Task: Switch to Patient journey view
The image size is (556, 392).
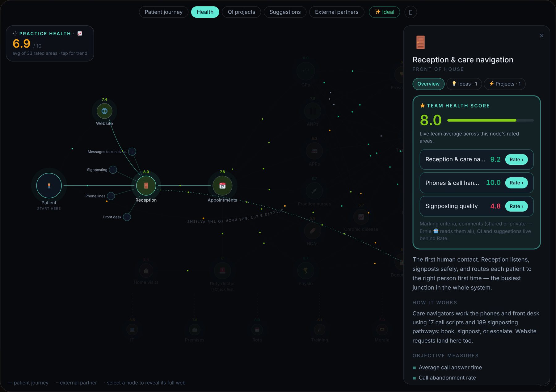Action: click(x=163, y=12)
